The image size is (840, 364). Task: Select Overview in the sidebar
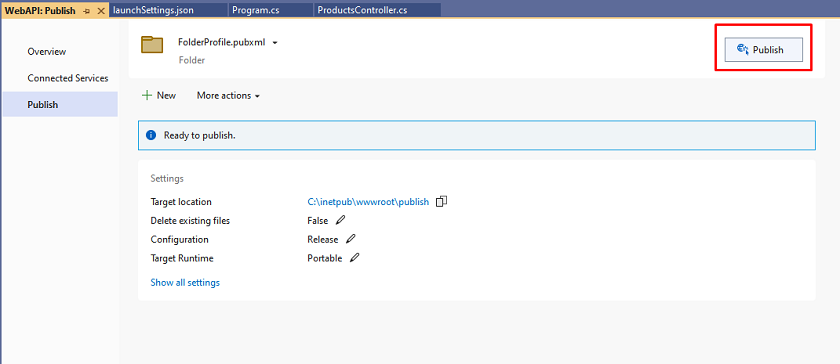pyautogui.click(x=47, y=51)
